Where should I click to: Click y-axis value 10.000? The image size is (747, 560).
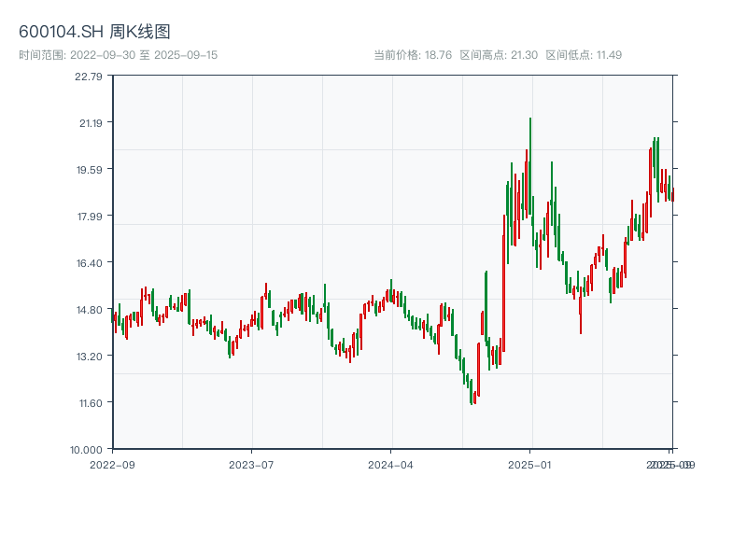pyautogui.click(x=86, y=450)
